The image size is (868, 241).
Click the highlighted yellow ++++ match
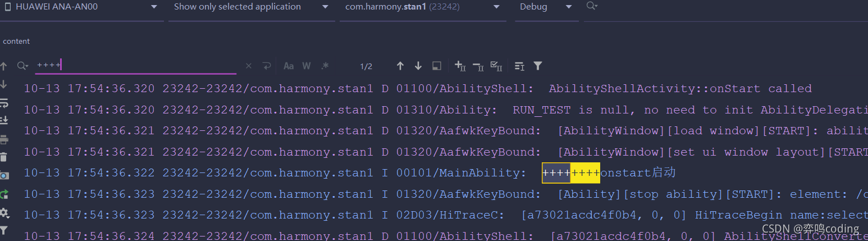[586, 173]
